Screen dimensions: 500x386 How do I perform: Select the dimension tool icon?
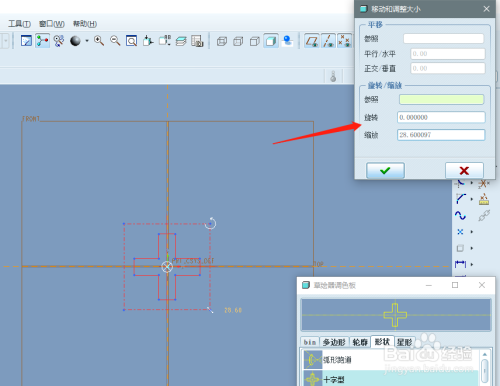pos(460,264)
